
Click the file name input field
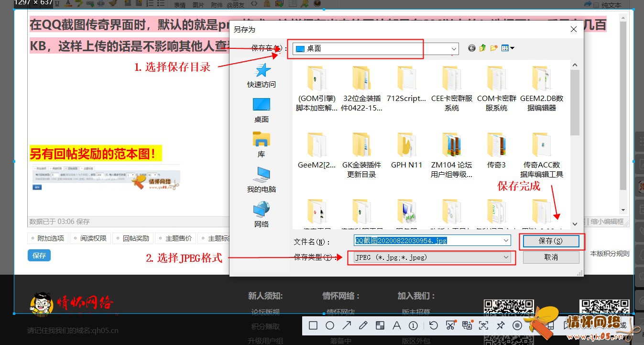(x=432, y=241)
